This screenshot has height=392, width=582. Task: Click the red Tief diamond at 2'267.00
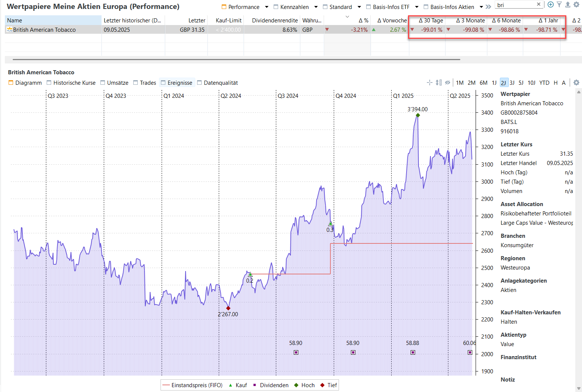(x=228, y=308)
